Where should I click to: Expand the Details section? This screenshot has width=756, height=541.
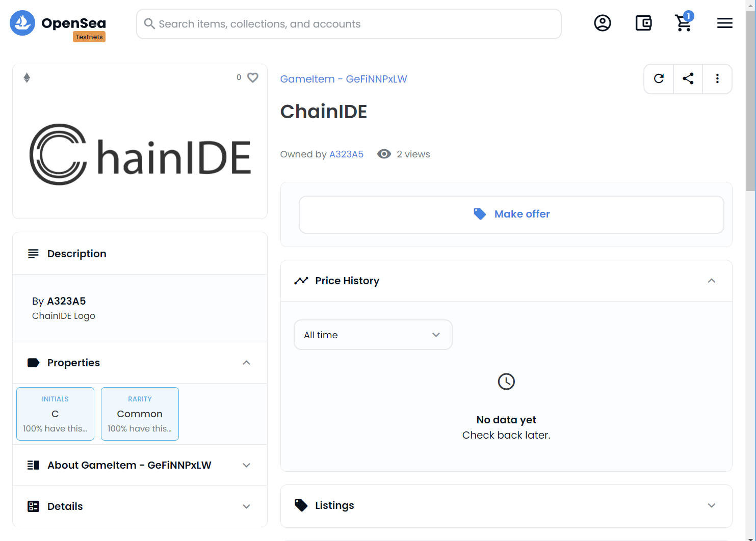coord(246,506)
